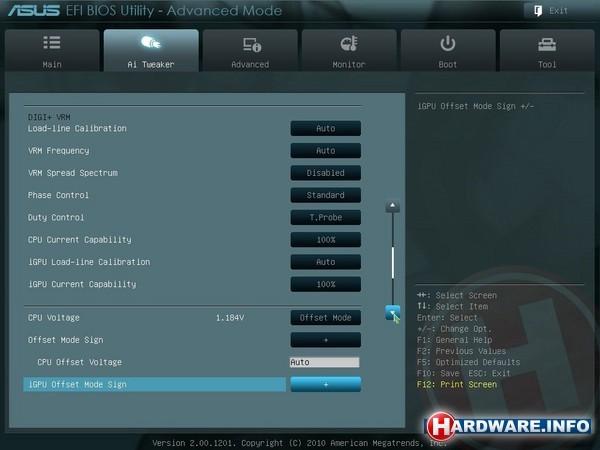This screenshot has width=600, height=450.
Task: Click the Select Screen key hint
Action: tap(457, 295)
